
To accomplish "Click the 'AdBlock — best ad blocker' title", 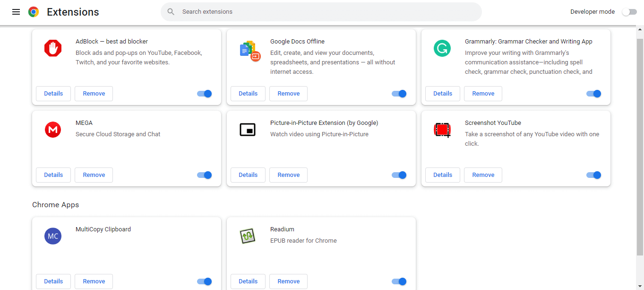I will (x=112, y=42).
